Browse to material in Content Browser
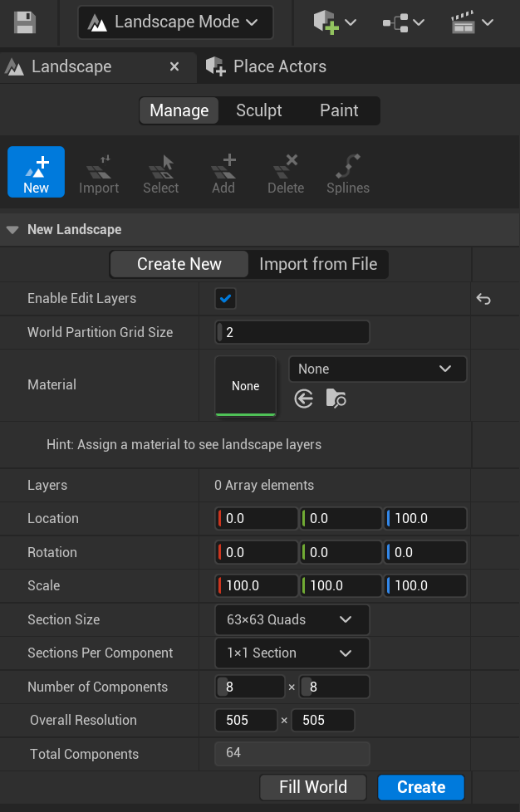Screen dimensions: 520x812 coord(336,399)
